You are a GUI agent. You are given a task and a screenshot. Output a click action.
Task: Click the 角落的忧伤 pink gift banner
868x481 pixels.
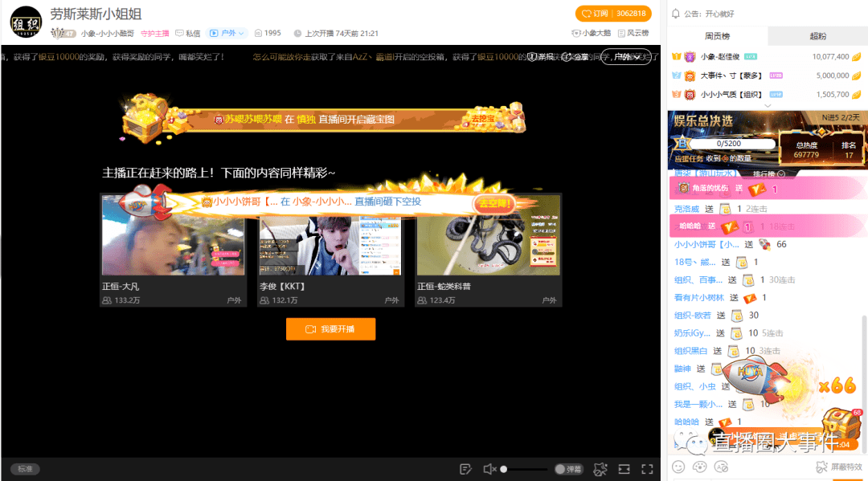768,189
